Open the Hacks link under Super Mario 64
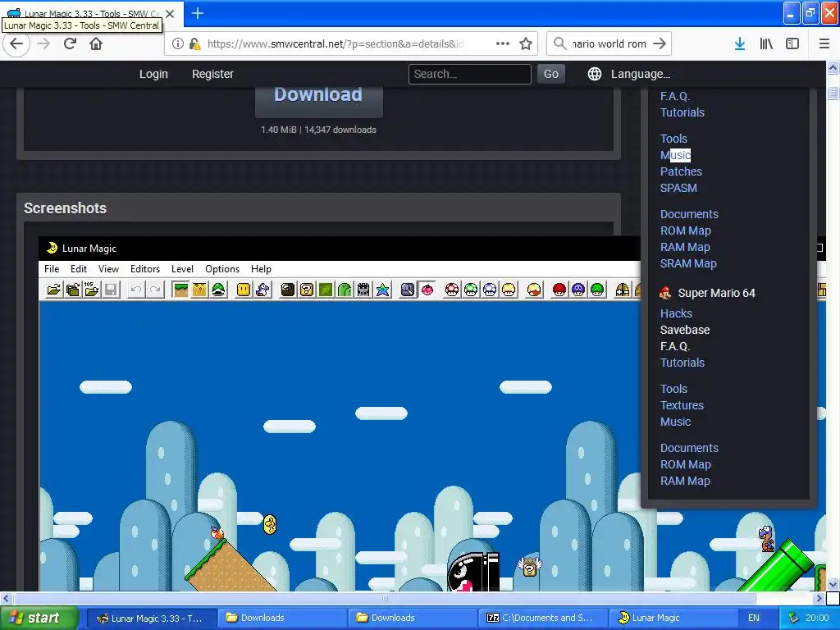Screen dimensions: 840x630 (676, 313)
